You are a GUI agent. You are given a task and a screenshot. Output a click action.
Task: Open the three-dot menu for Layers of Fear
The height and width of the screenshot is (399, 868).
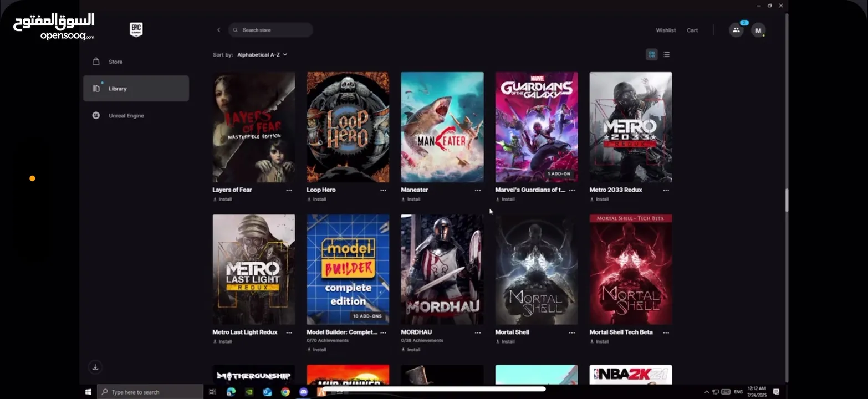click(289, 190)
